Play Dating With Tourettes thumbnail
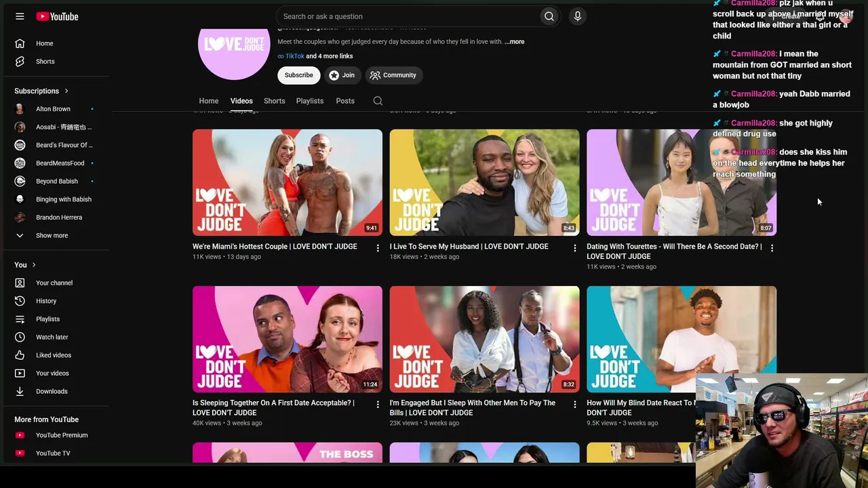The width and height of the screenshot is (868, 488). [x=682, y=182]
